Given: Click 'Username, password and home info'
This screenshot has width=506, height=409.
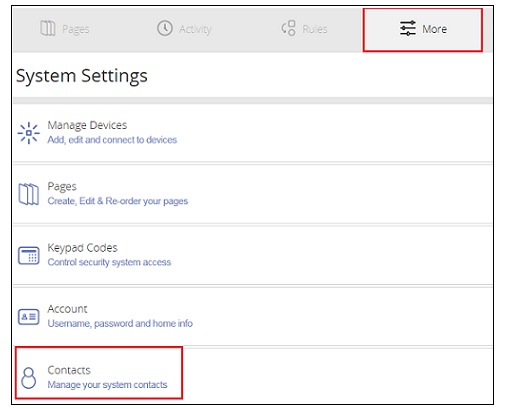Looking at the screenshot, I should tap(120, 324).
